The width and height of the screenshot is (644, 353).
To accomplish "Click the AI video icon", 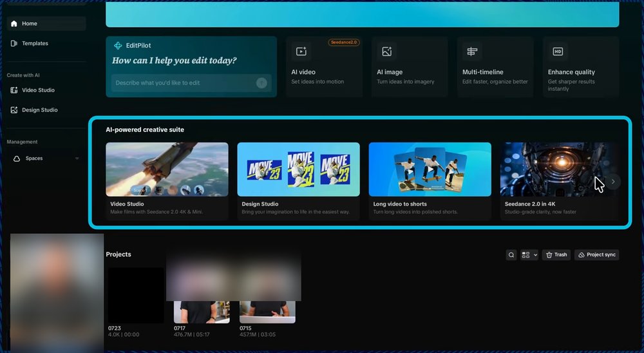I will (x=301, y=52).
